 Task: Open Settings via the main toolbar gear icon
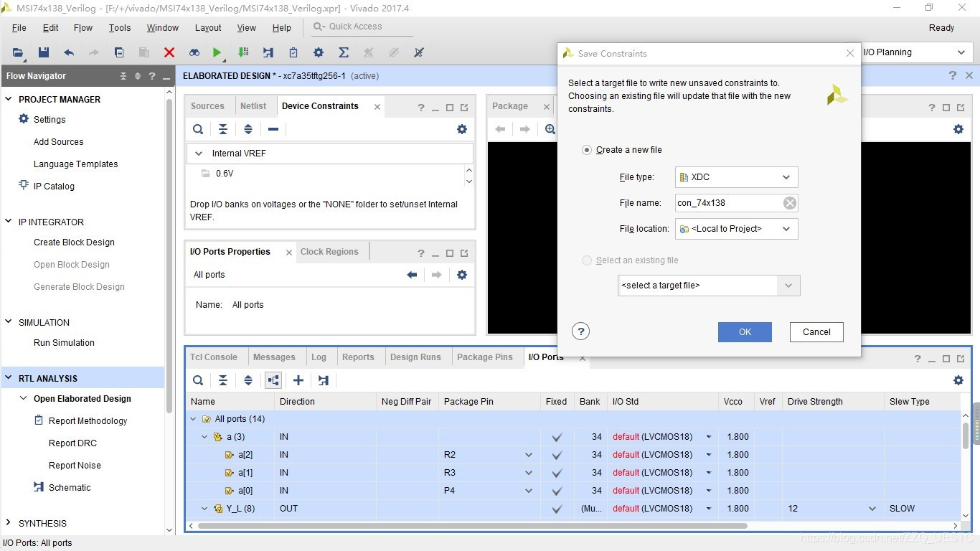[319, 52]
